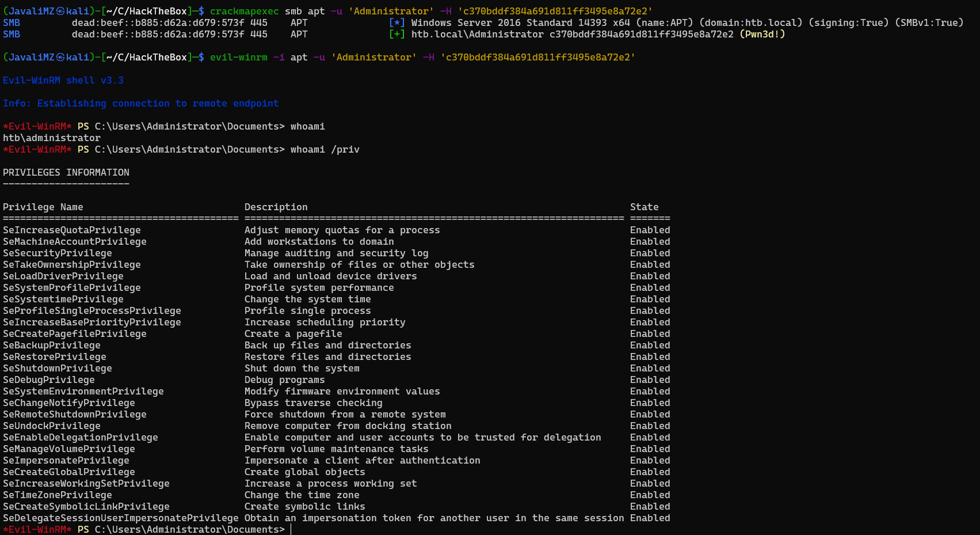Select the SeBackupPrivilege entry
The width and height of the screenshot is (980, 535).
pos(52,345)
